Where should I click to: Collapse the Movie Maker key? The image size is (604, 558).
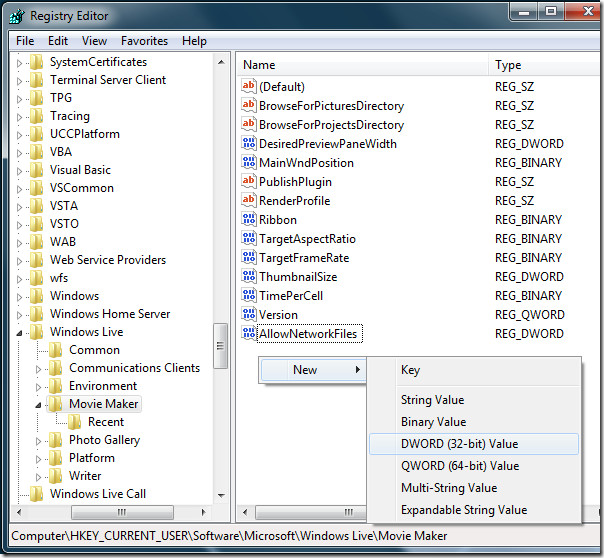pyautogui.click(x=38, y=405)
